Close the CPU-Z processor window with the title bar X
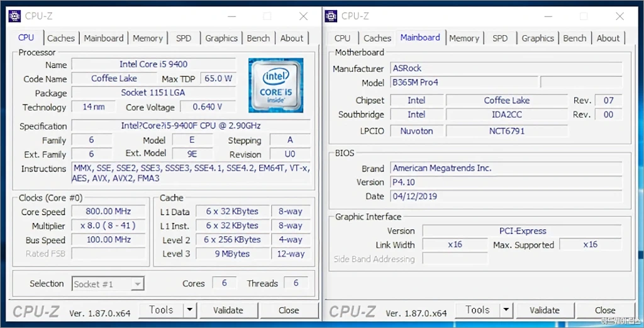Screen dimensions: 644x328 (x=304, y=16)
